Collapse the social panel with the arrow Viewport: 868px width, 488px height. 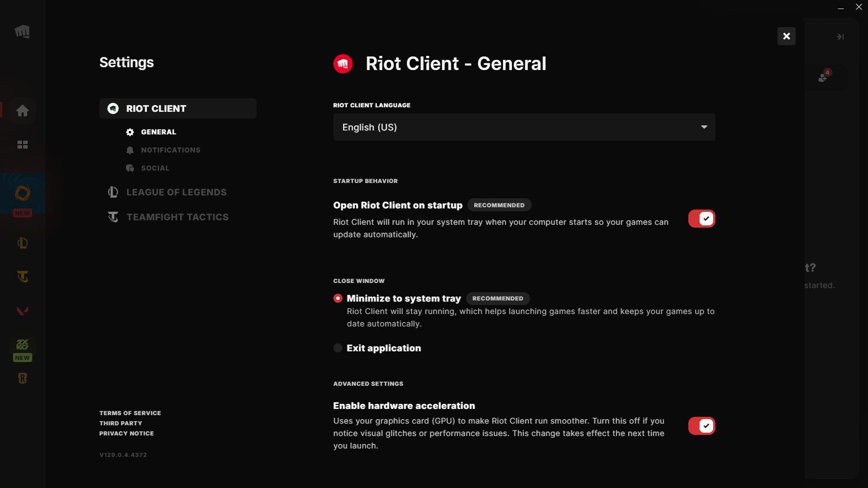pyautogui.click(x=840, y=36)
